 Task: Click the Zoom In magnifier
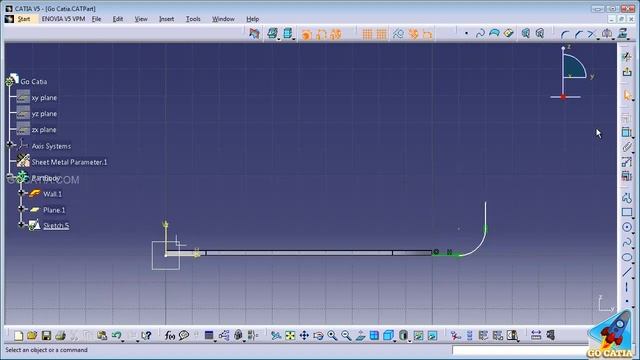(x=332, y=336)
